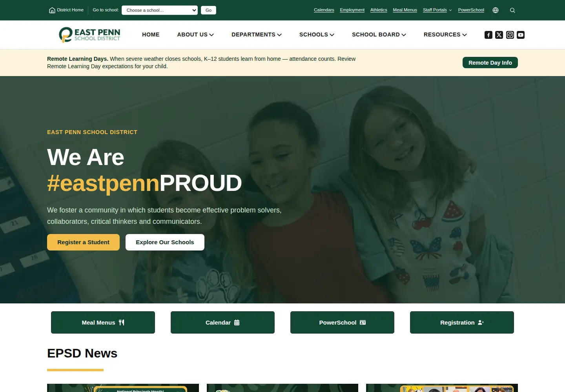Open the PowerSchool top link
The height and width of the screenshot is (392, 565).
[471, 10]
